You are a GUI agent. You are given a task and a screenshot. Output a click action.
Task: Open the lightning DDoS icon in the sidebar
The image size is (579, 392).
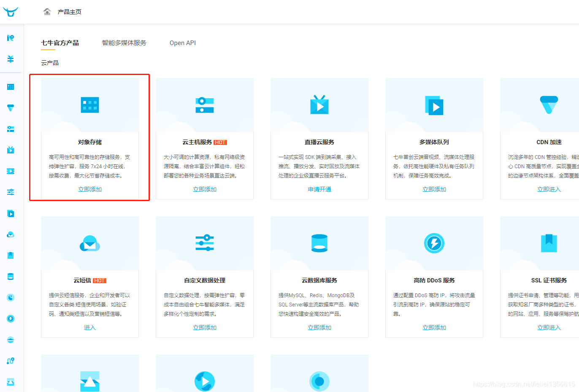point(11,319)
